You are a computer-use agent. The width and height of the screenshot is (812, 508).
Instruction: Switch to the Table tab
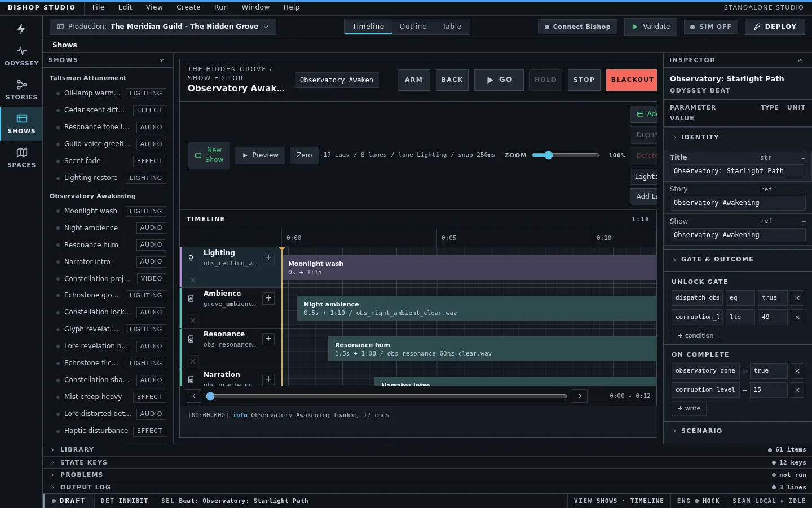pyautogui.click(x=452, y=27)
